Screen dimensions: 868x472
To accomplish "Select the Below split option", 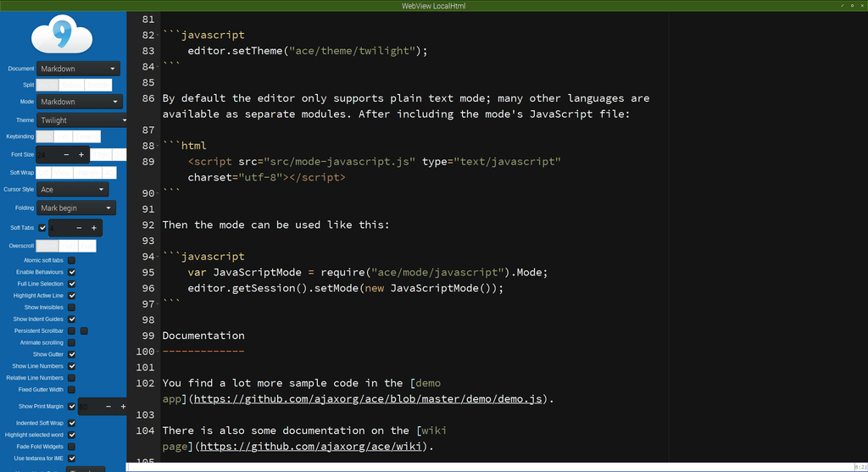I will click(72, 85).
